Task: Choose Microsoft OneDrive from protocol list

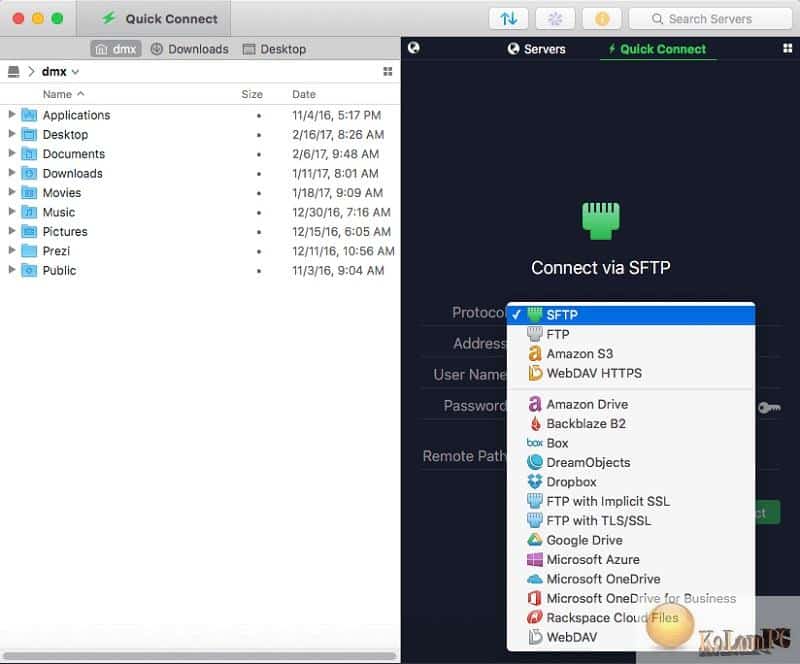Action: coord(631,579)
